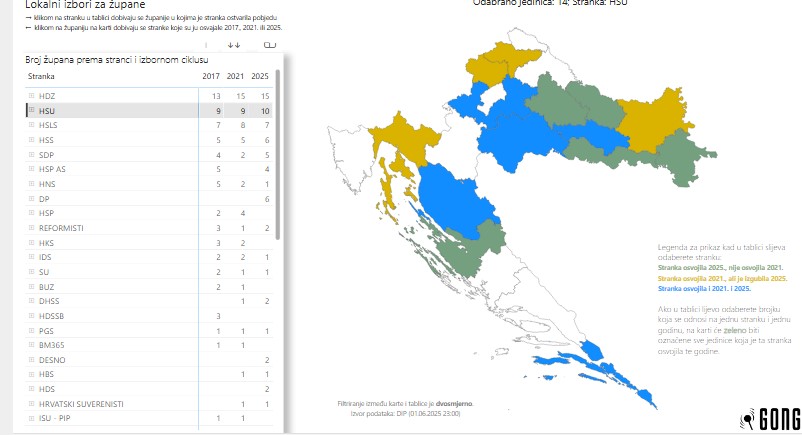Image resolution: width=802 pixels, height=435 pixels.
Task: Select the HSS party name in table
Action: pyautogui.click(x=46, y=140)
